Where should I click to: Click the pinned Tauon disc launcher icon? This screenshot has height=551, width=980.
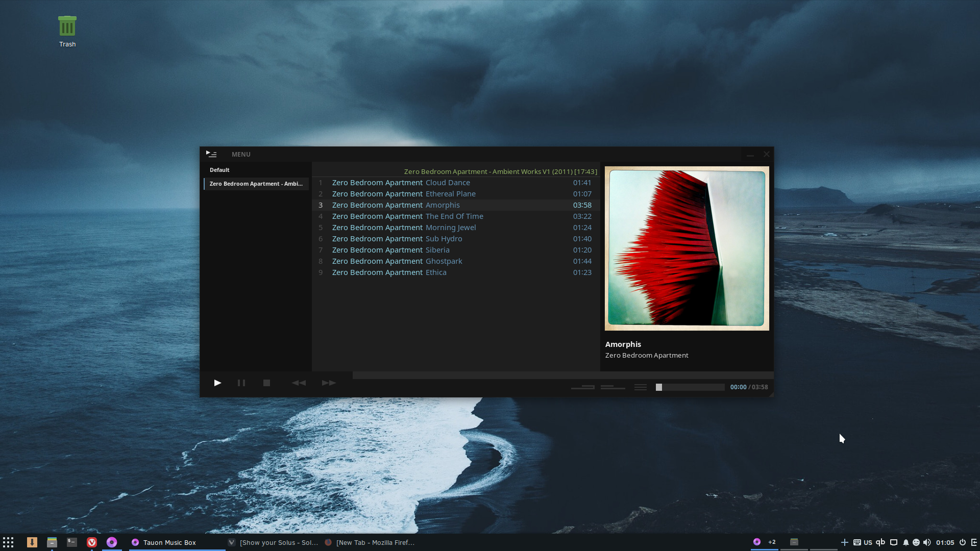pos(112,542)
